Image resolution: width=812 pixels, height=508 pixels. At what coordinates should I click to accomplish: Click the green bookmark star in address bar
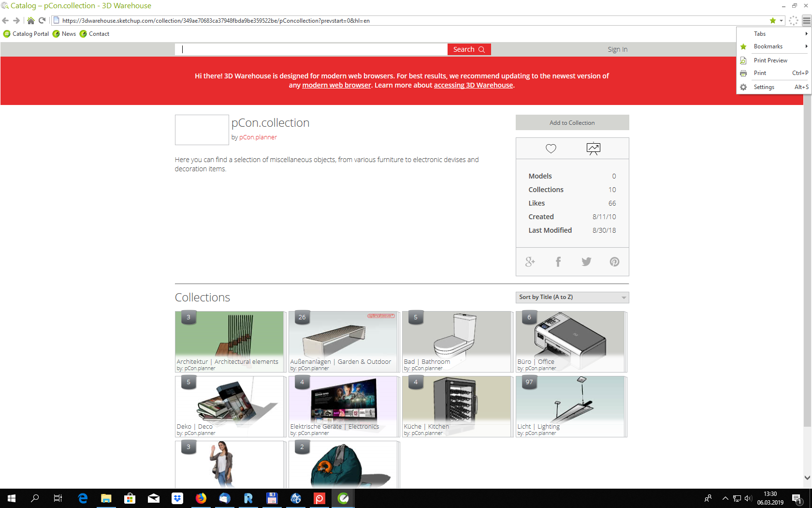pos(773,20)
